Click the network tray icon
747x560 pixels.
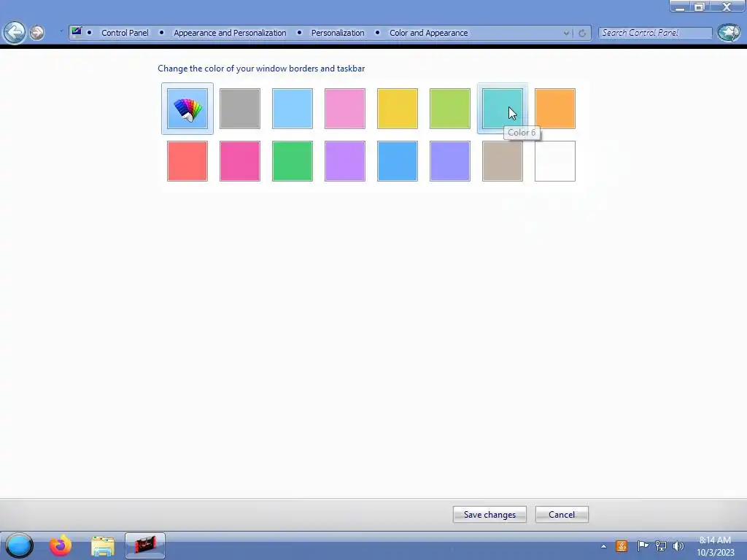click(661, 546)
